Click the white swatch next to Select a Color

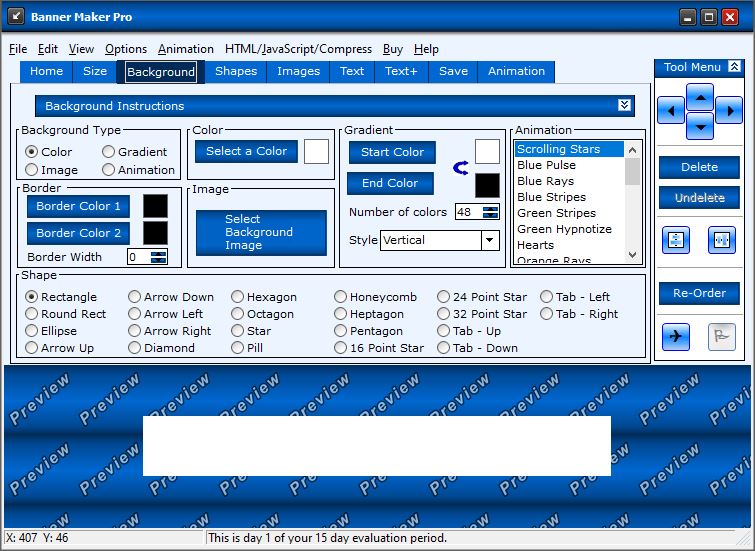[316, 152]
